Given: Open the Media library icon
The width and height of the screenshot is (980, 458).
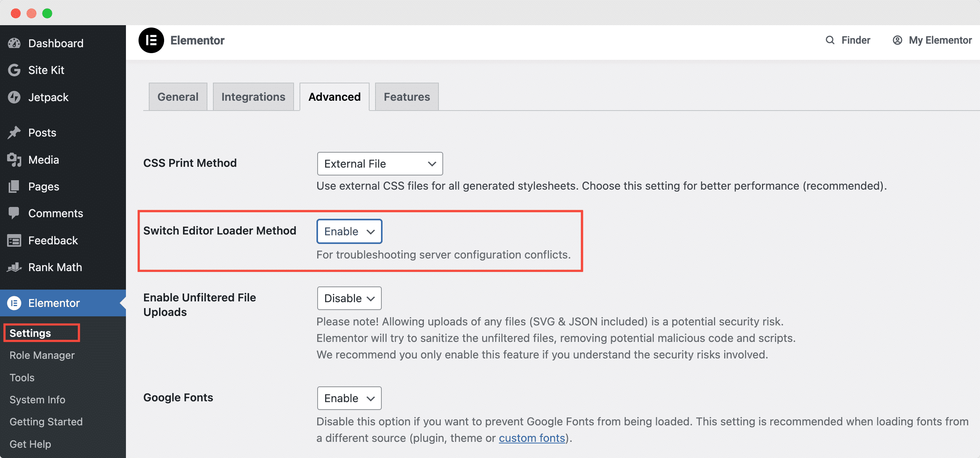Looking at the screenshot, I should [x=14, y=159].
